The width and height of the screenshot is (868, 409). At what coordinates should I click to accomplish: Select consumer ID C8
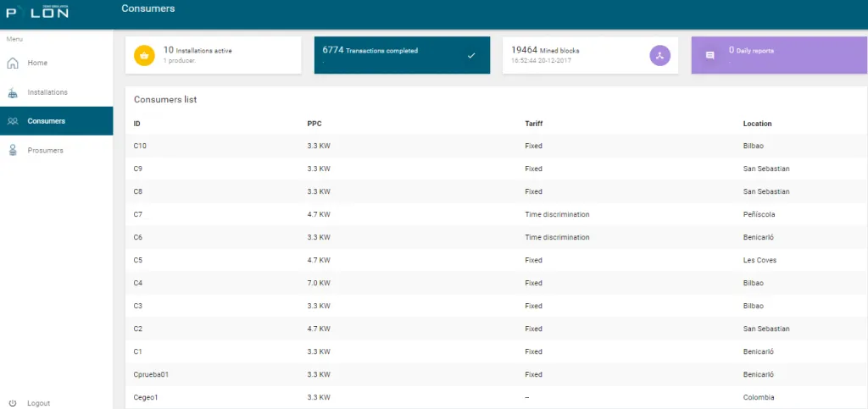[138, 191]
